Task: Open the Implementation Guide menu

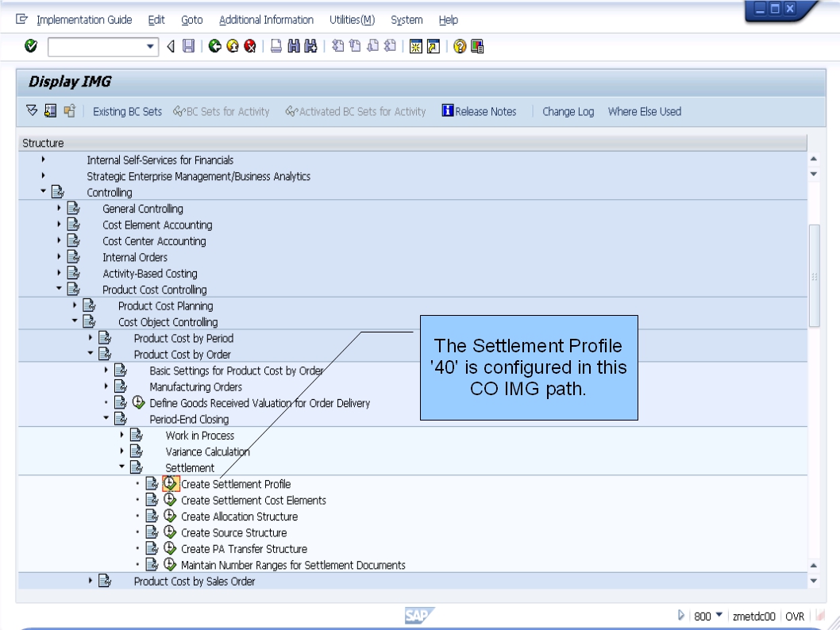Action: point(84,20)
